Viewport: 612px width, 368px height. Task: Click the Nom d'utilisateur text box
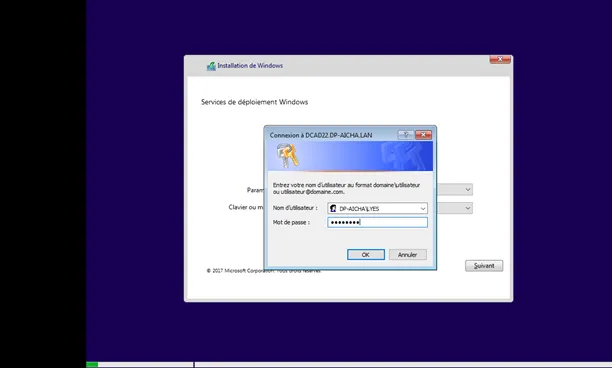(377, 208)
